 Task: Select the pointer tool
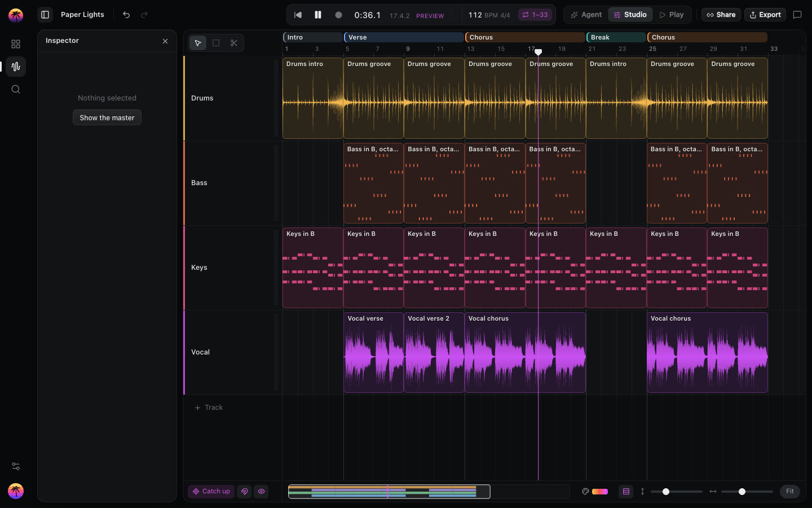[x=198, y=43]
